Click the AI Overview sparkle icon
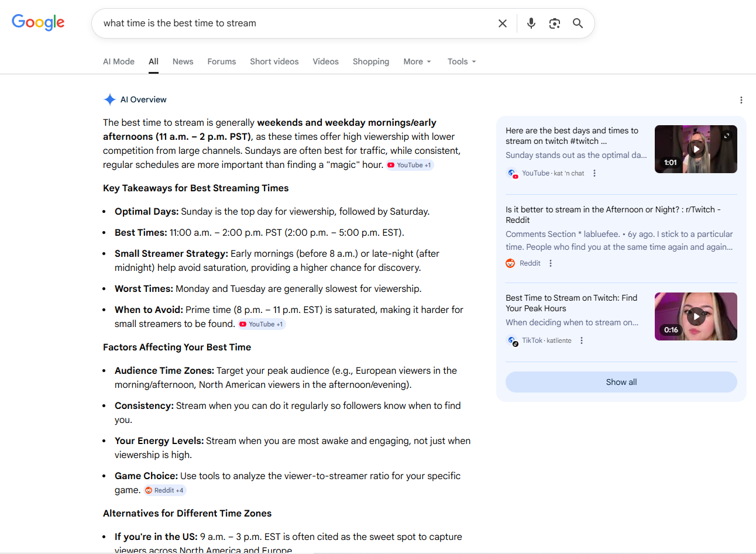The width and height of the screenshot is (756, 554). tap(109, 99)
